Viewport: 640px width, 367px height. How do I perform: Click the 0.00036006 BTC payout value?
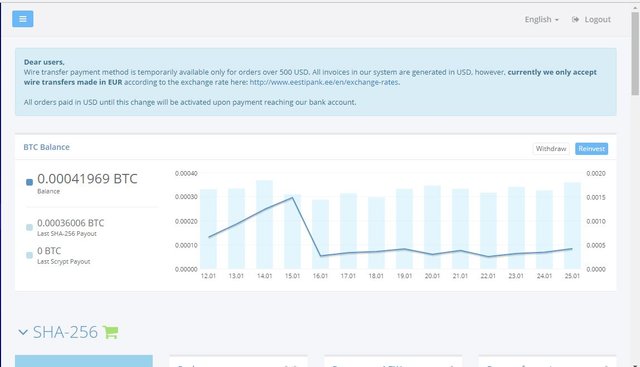point(70,223)
